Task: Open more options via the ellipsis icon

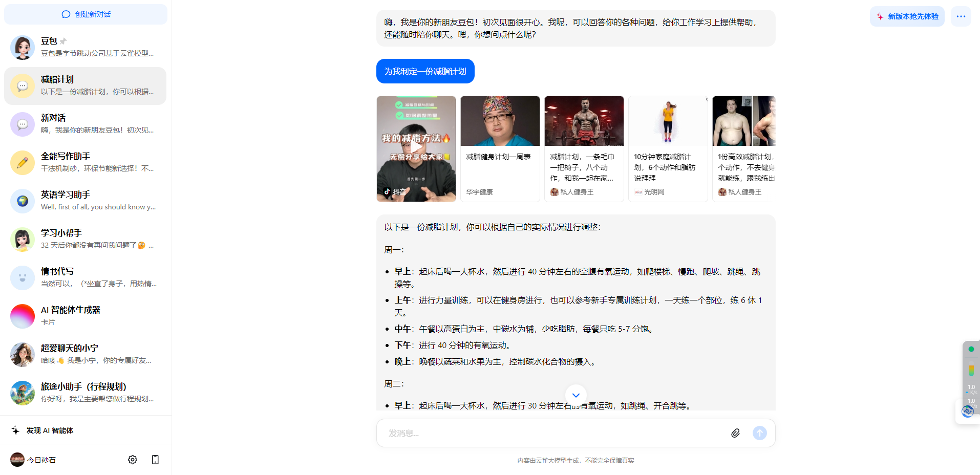Action: 961,16
